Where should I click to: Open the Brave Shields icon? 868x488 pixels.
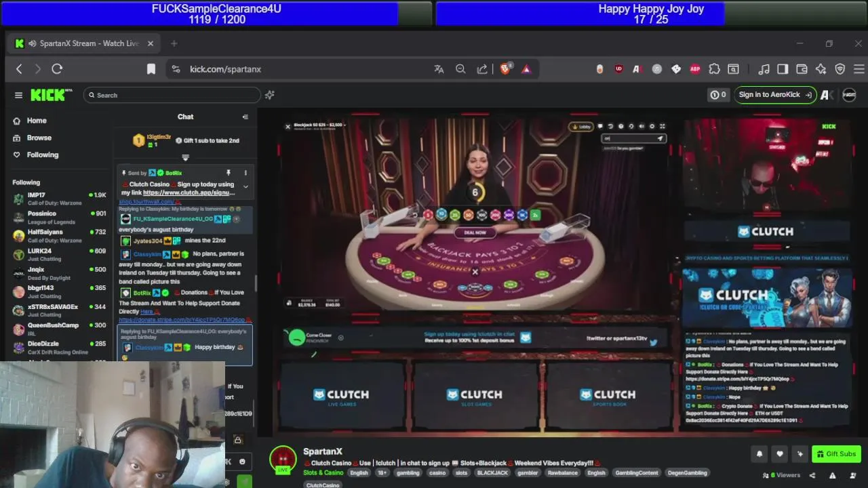[506, 68]
